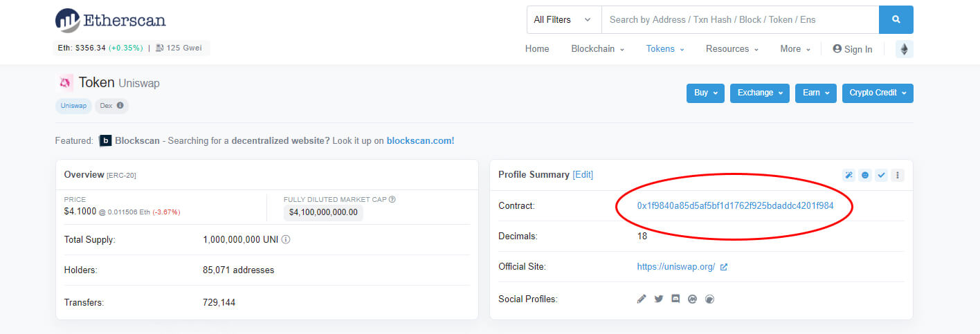The image size is (980, 334).
Task: Click the smiley face icon in Profile Summary
Action: point(865,175)
